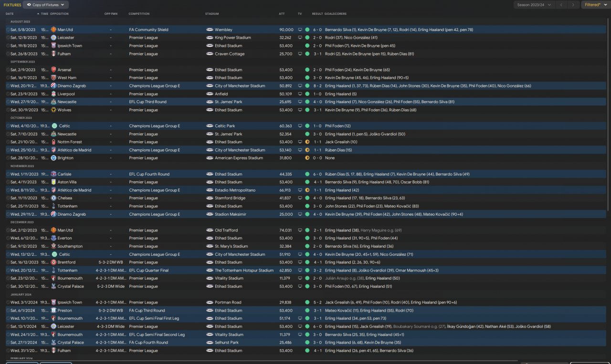Image resolution: width=611 pixels, height=364 pixels.
Task: Click Stadion Maksimir stadium name
Action: (x=231, y=214)
